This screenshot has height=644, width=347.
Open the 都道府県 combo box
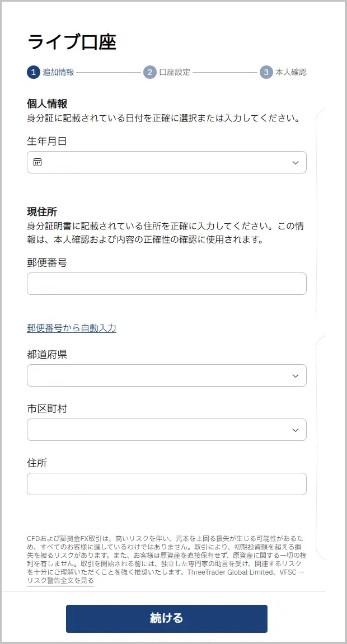point(157,375)
